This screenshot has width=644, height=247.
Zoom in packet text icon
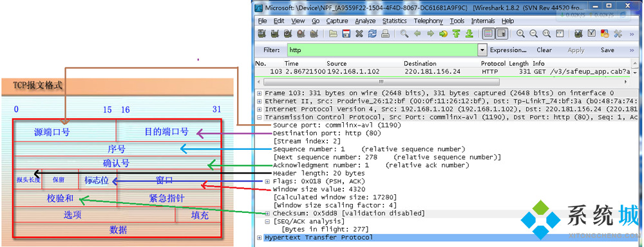pos(521,33)
